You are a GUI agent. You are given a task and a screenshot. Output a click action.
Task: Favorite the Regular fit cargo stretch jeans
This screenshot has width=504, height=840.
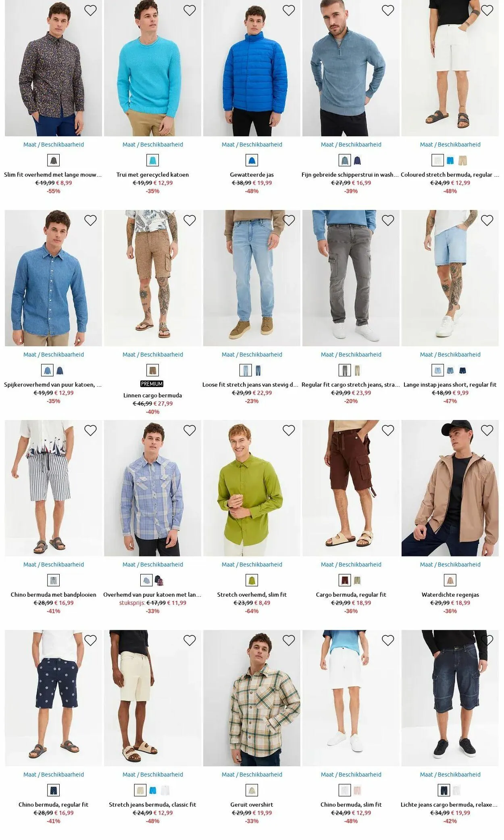[388, 220]
